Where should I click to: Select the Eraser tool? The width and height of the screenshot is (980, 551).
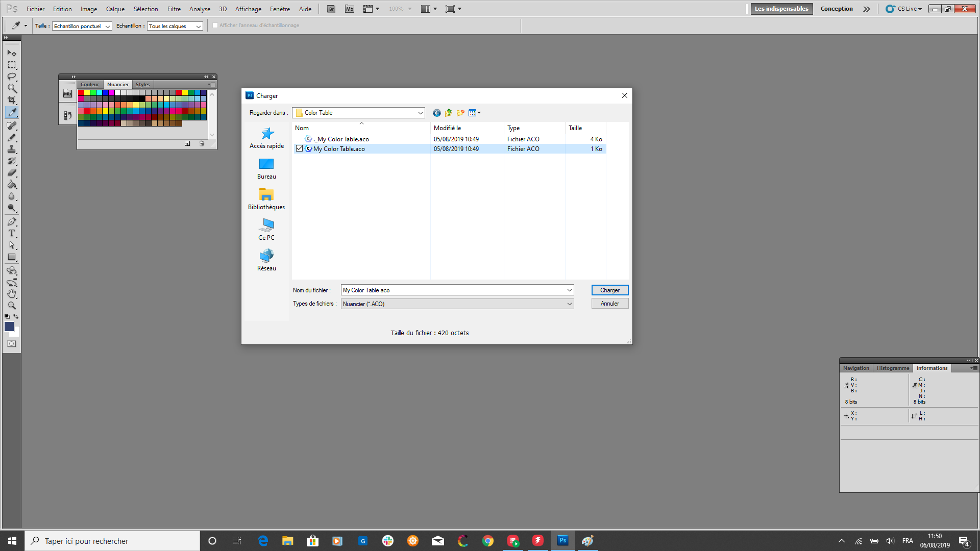[x=12, y=172]
